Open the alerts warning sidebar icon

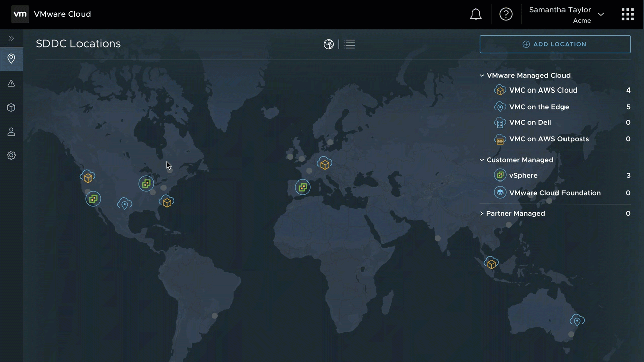click(x=11, y=83)
